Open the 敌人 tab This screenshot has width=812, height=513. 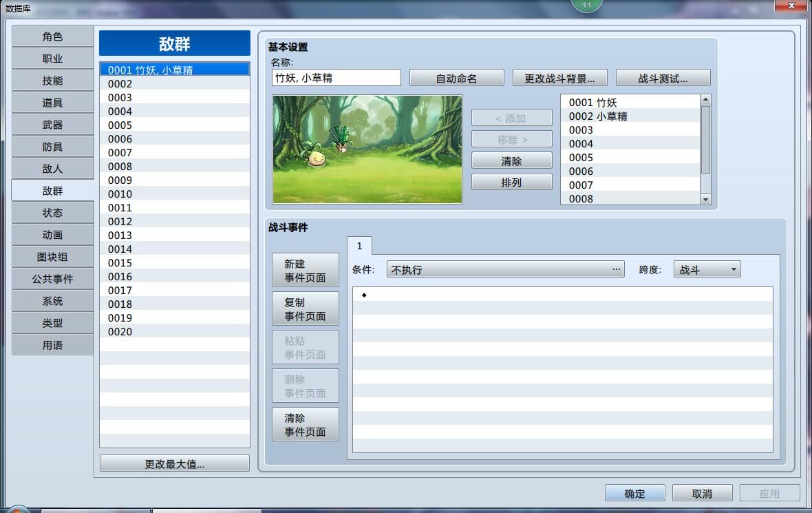point(52,169)
